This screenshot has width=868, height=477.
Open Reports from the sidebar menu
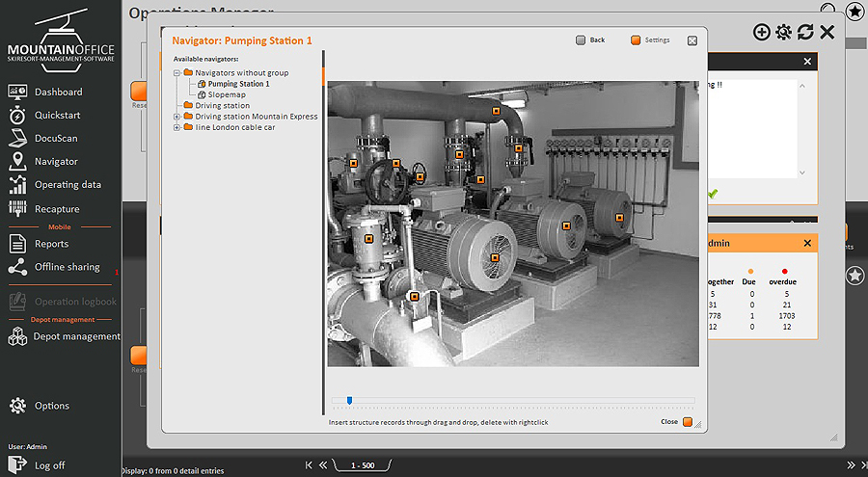pos(51,244)
